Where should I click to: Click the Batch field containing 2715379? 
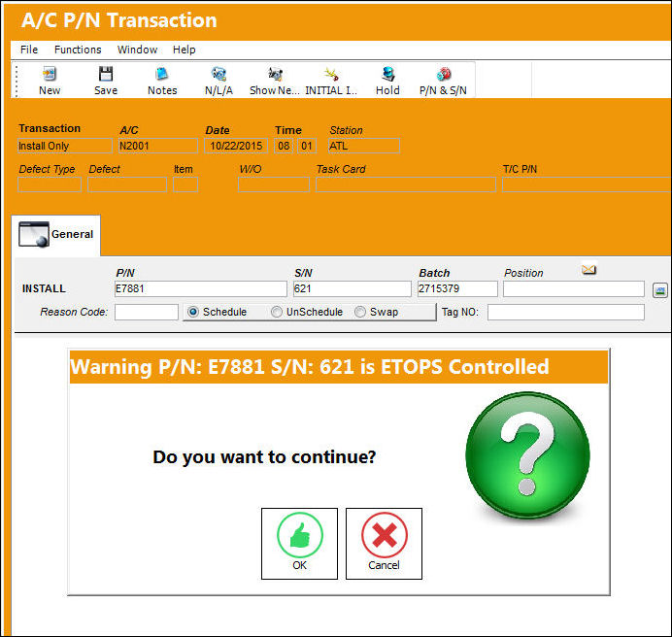(x=457, y=289)
